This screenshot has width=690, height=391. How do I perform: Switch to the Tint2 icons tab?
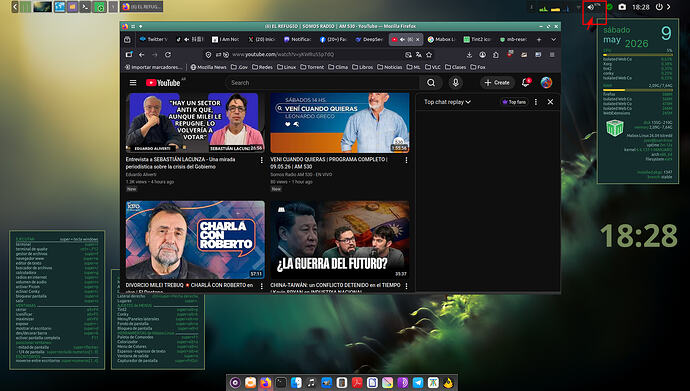(x=477, y=40)
